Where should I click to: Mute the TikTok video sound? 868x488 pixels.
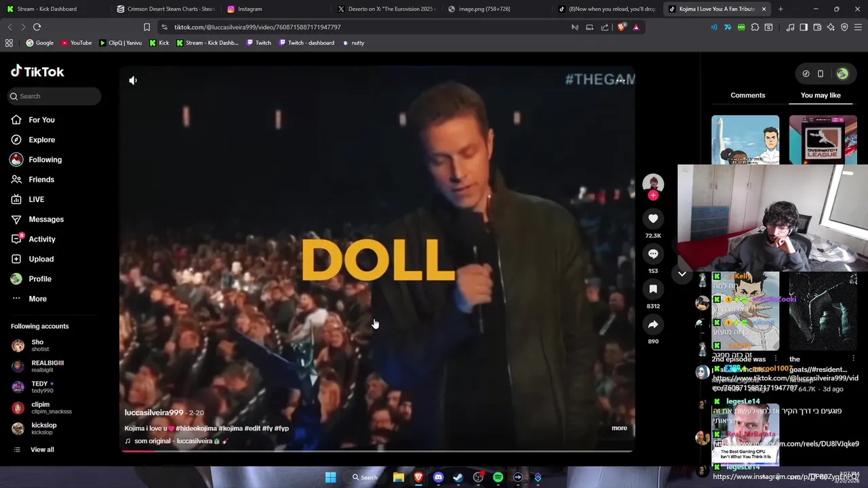[x=133, y=80]
